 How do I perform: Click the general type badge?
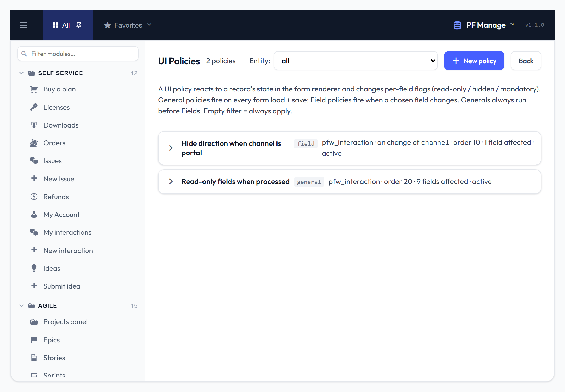(x=309, y=182)
